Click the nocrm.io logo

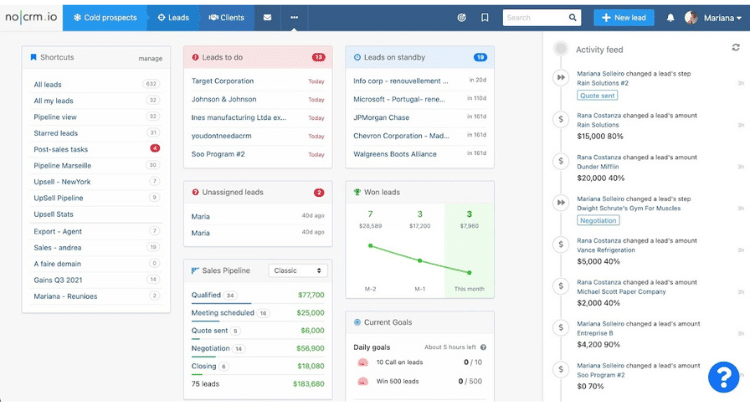click(x=31, y=17)
